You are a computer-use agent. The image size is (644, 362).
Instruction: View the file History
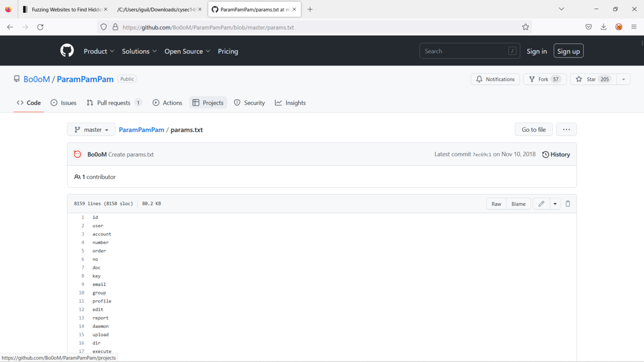click(556, 154)
